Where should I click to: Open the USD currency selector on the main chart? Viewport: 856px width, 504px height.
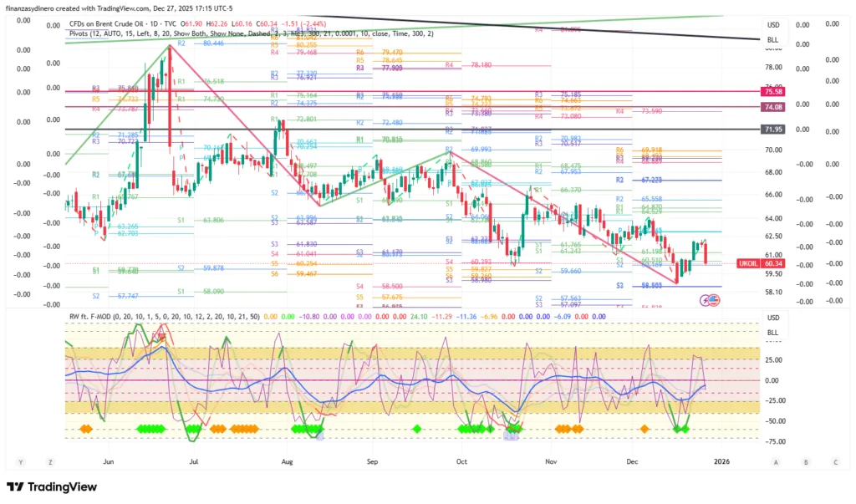[x=773, y=25]
